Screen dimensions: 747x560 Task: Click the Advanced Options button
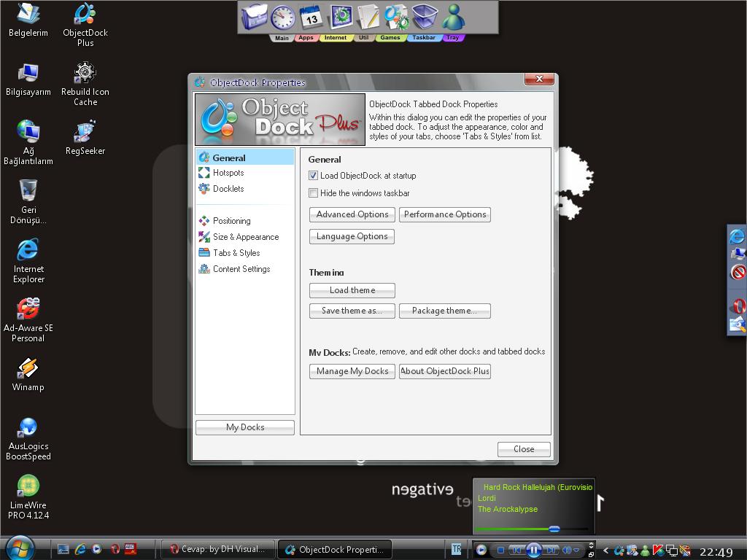pyautogui.click(x=352, y=214)
